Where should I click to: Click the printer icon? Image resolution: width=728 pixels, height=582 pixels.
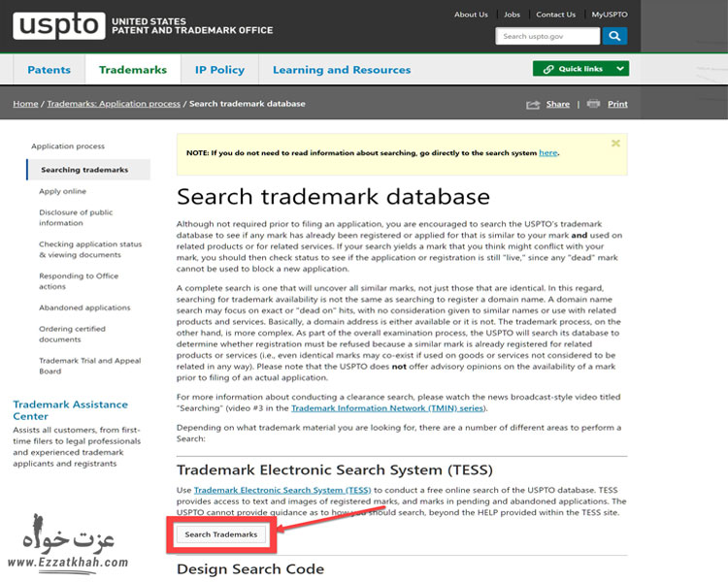[x=593, y=104]
